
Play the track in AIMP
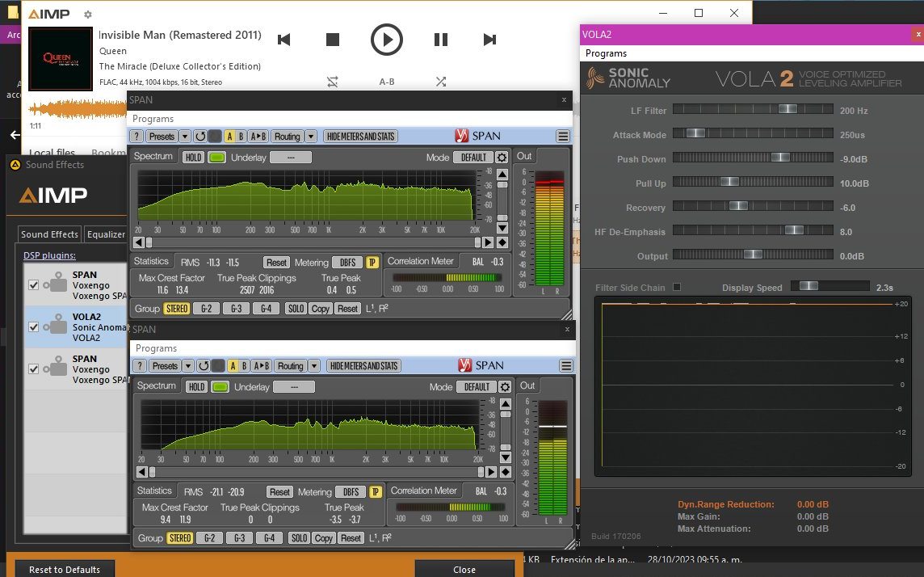(x=387, y=40)
